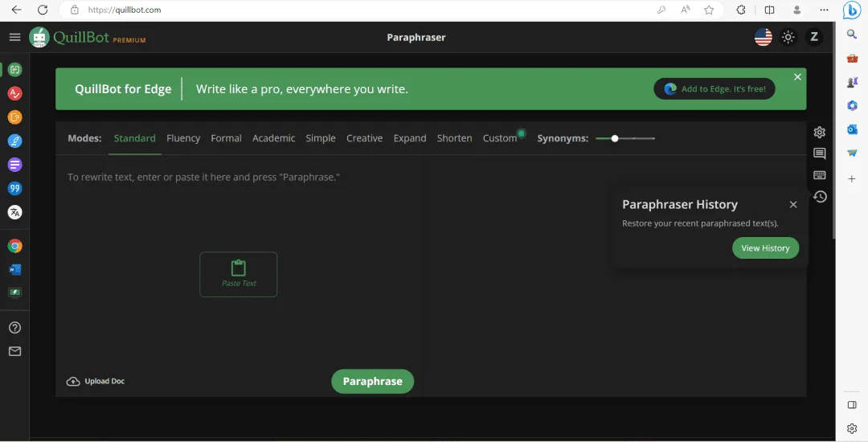
Task: Click the address bar lock icon
Action: pyautogui.click(x=76, y=10)
